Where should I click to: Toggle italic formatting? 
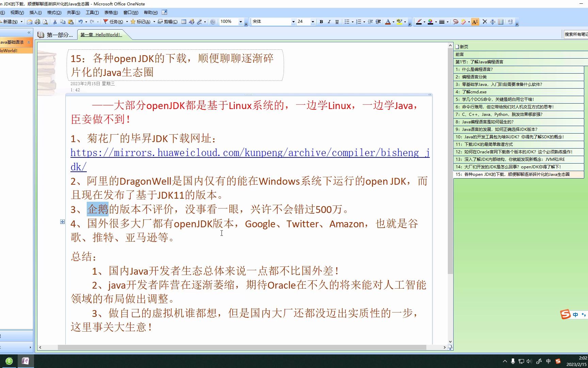coord(329,22)
